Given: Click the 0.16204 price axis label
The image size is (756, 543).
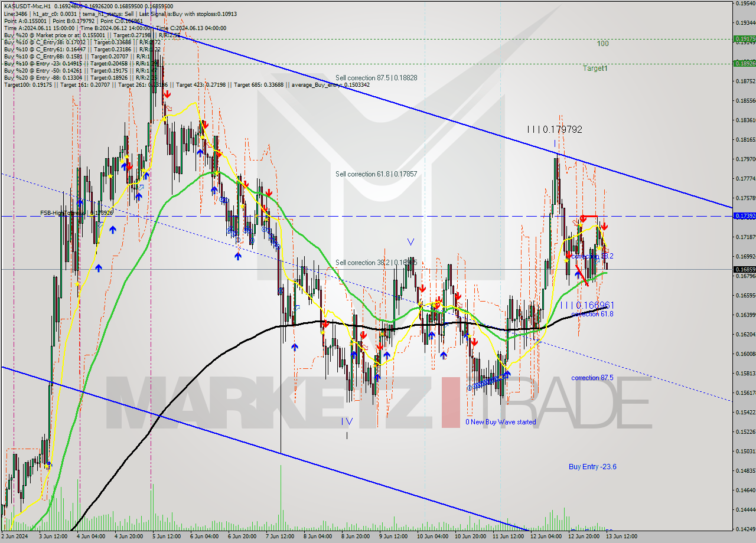Looking at the screenshot, I should (x=745, y=334).
